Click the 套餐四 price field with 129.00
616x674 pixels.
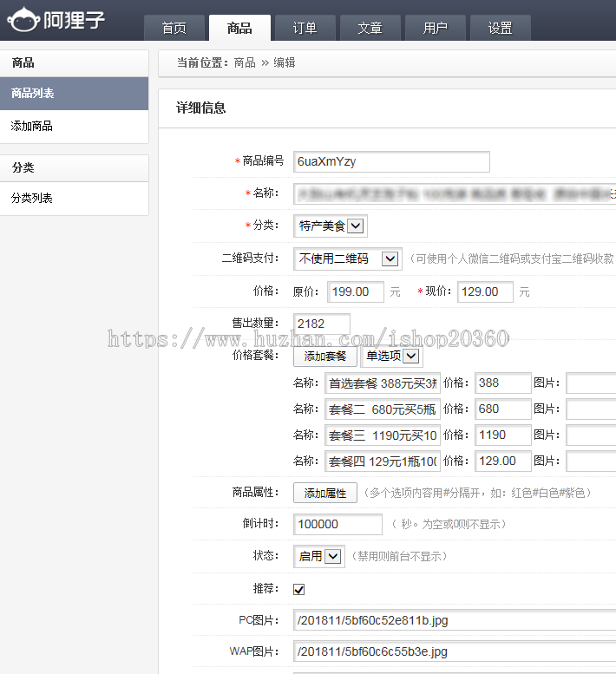tap(503, 461)
